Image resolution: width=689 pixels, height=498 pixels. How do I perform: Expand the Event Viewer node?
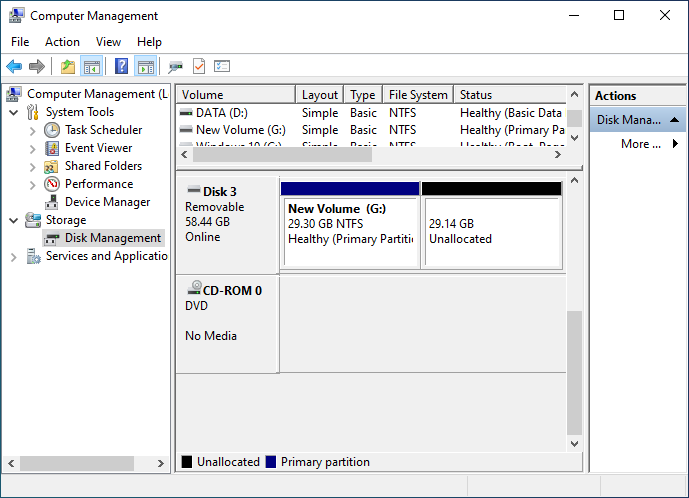pyautogui.click(x=33, y=149)
